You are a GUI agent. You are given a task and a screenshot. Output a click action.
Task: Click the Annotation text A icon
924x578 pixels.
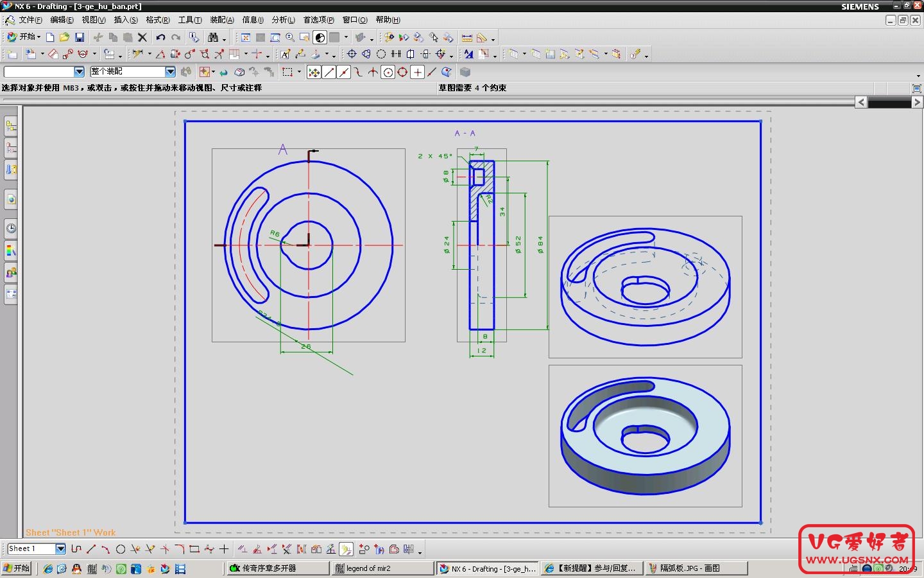point(286,54)
